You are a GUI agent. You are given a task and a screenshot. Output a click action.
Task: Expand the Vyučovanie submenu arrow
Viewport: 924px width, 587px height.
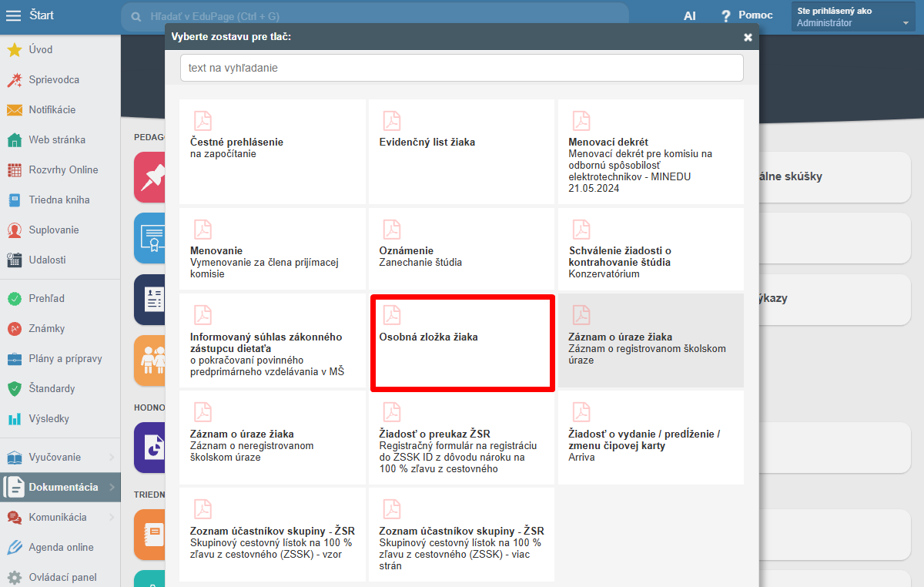click(112, 457)
